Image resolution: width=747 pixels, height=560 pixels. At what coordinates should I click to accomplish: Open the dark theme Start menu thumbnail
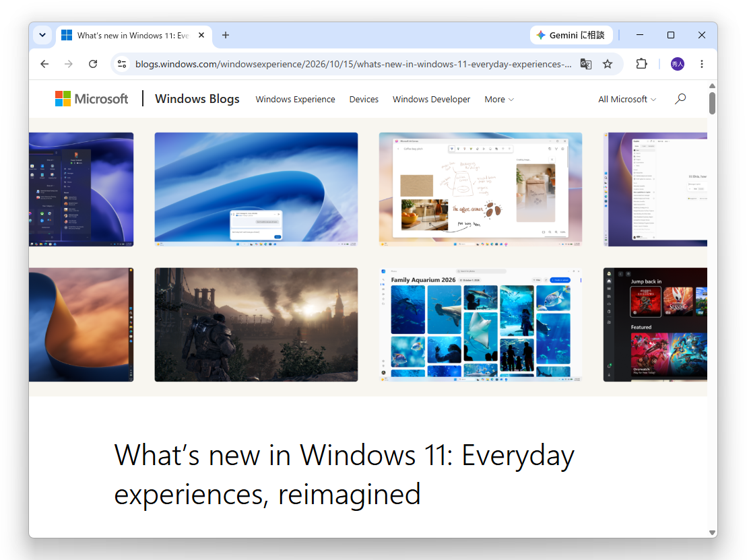click(x=81, y=189)
